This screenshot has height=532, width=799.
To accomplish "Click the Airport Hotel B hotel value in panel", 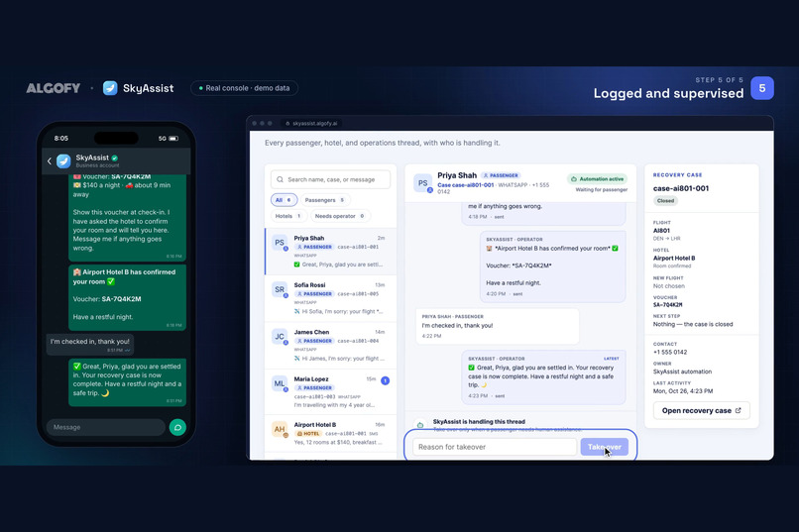I will tap(674, 259).
